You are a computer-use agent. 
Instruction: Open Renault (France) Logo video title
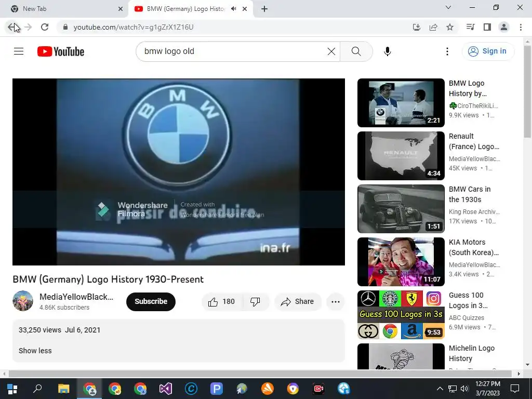click(x=474, y=141)
